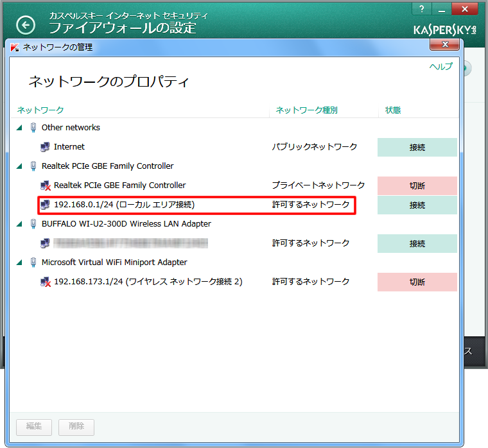The image size is (488, 448).
Task: Click the Microsoft Virtual WiFi adapter icon
Action: [33, 263]
